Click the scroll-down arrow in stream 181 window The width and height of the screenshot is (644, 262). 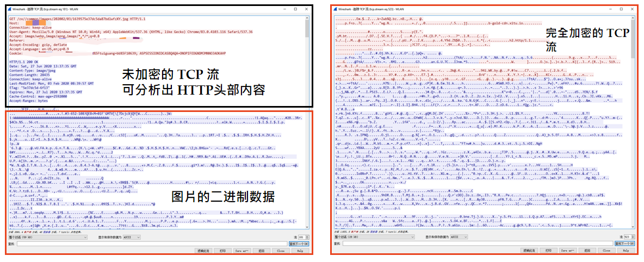[x=307, y=227]
